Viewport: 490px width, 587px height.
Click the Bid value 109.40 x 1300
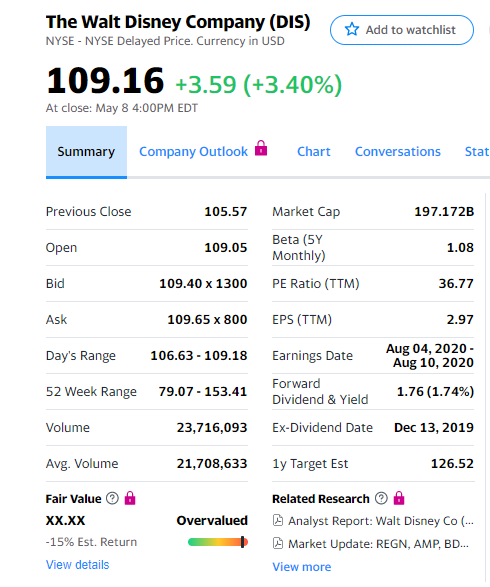203,283
